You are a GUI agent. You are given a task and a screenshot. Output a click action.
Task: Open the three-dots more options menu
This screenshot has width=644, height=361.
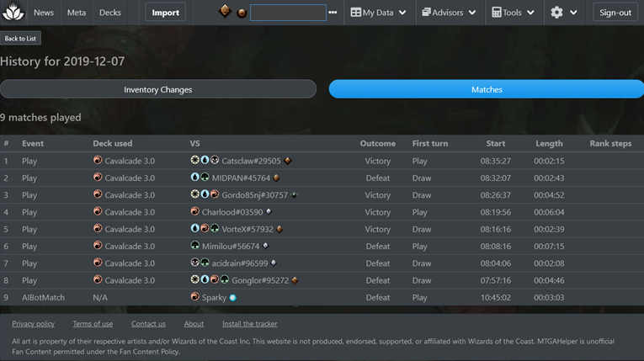333,13
